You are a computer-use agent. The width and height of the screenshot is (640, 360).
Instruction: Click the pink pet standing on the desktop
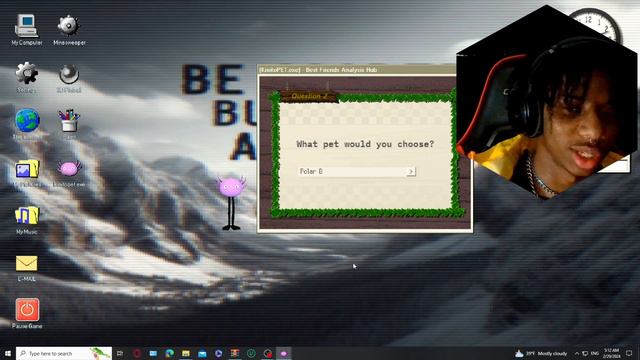click(x=231, y=203)
